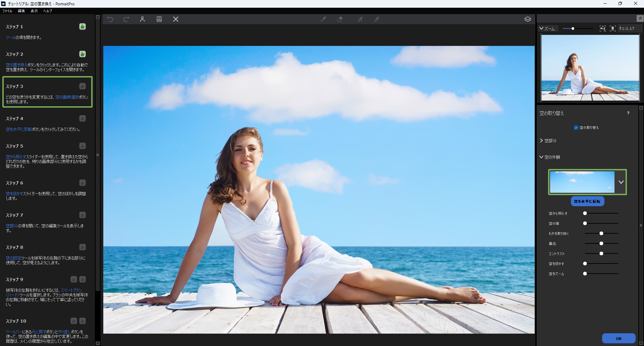Open the layers icon at toolbar right

[x=528, y=19]
